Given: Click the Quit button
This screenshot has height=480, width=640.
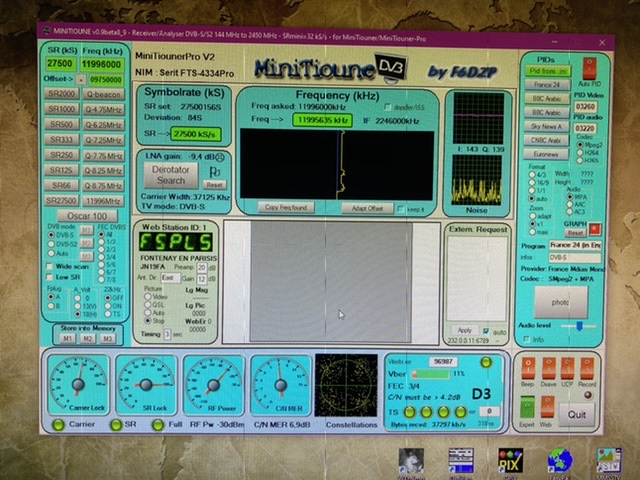Looking at the screenshot, I should coord(577,414).
